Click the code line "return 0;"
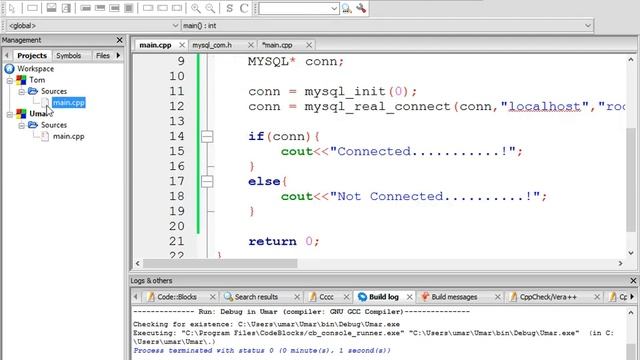The height and width of the screenshot is (360, 640). point(284,241)
